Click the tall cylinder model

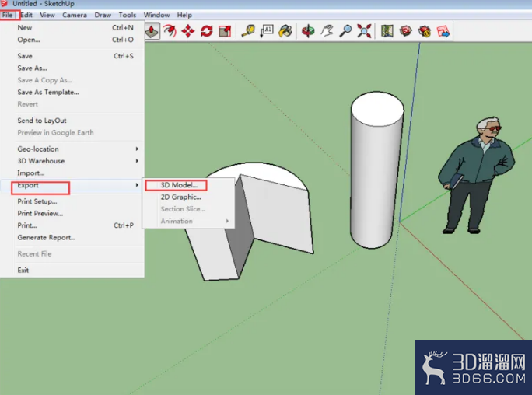(x=376, y=170)
